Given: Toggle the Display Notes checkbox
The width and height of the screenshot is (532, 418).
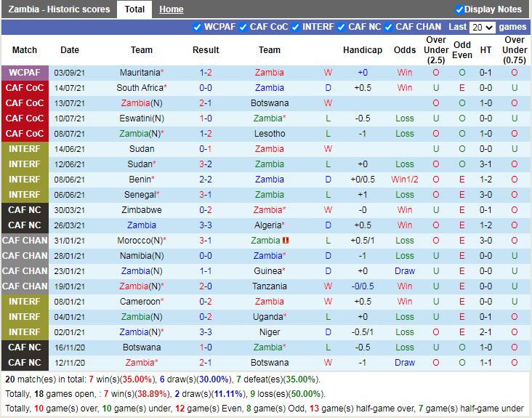Looking at the screenshot, I should [459, 9].
